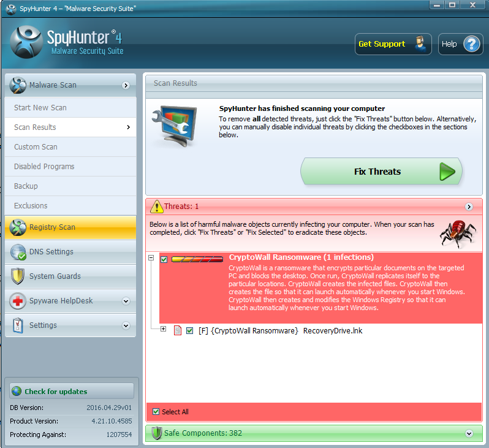Click the System Guards shield icon
The image size is (489, 448).
click(x=18, y=276)
